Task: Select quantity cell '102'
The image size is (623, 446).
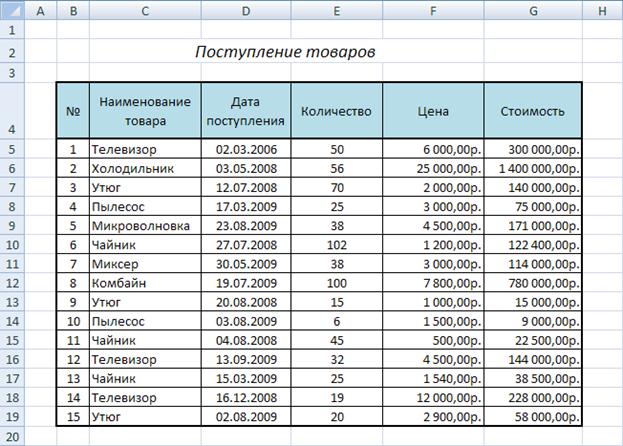Action: pyautogui.click(x=337, y=245)
